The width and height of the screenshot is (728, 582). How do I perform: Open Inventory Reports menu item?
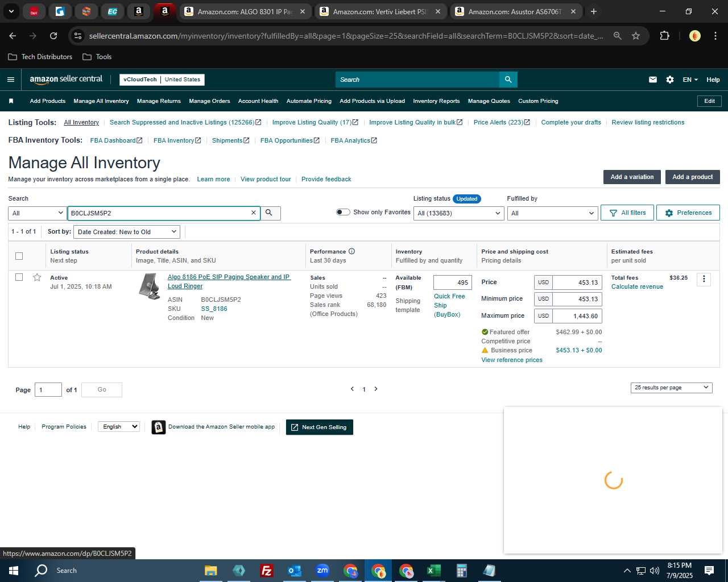[x=436, y=101]
